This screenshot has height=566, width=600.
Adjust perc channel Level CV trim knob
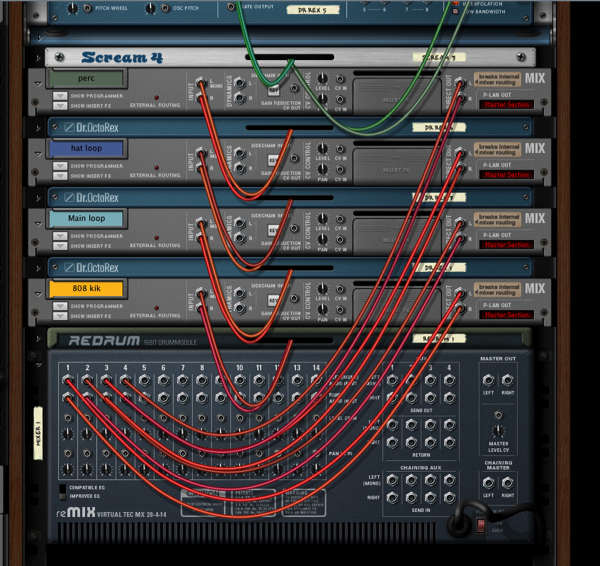coord(323,78)
